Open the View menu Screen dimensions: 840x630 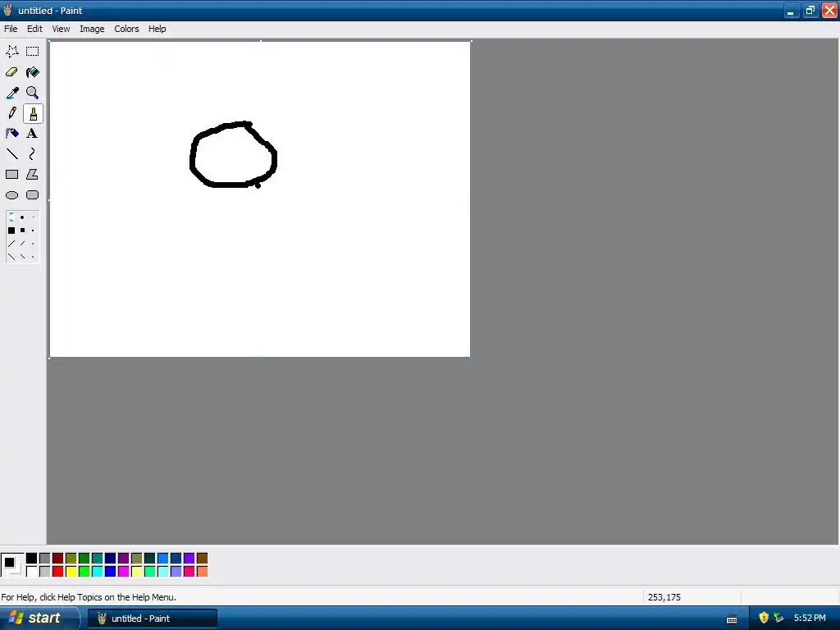[x=61, y=29]
